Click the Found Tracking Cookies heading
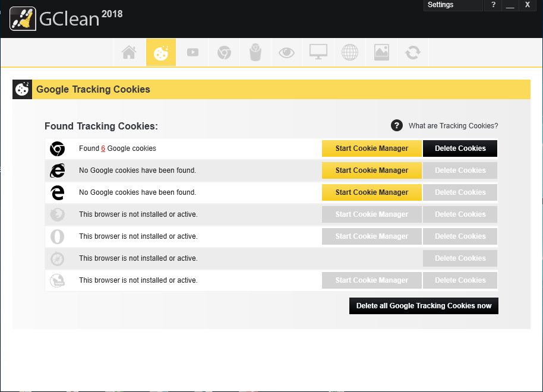The width and height of the screenshot is (543, 392). point(101,126)
